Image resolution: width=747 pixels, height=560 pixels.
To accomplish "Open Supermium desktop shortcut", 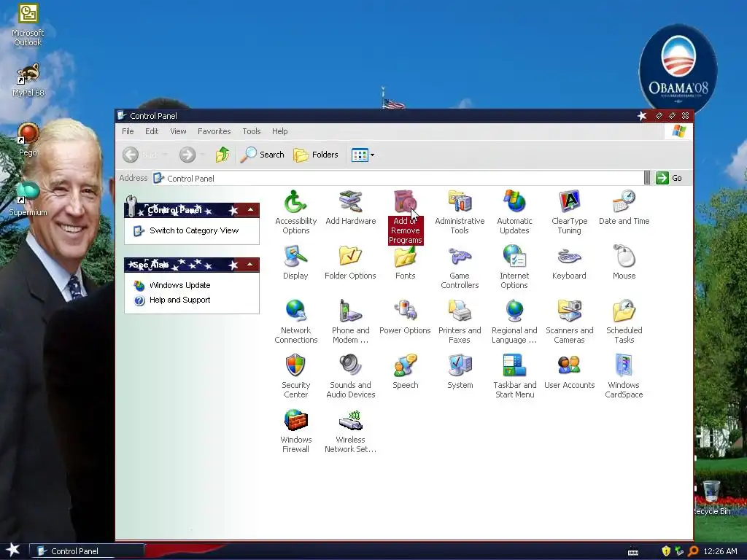I will 28,198.
